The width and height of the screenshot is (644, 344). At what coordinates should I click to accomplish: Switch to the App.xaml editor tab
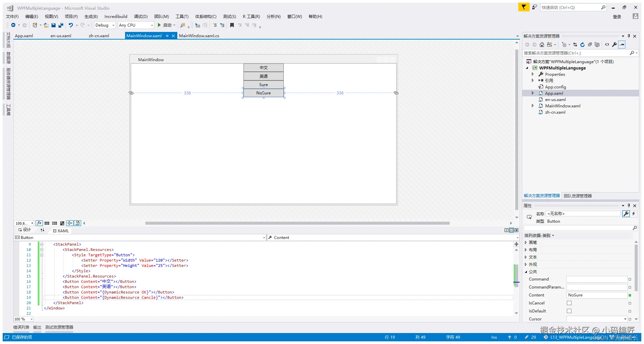[24, 36]
